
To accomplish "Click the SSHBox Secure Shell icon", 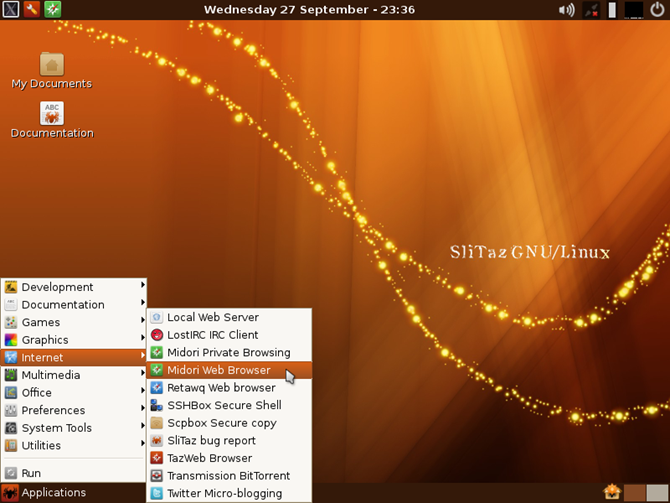I will (x=157, y=405).
